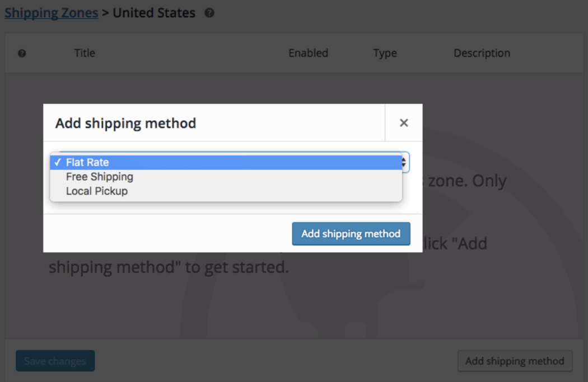Click help icon beside United States
This screenshot has height=382, width=588.
coord(209,12)
